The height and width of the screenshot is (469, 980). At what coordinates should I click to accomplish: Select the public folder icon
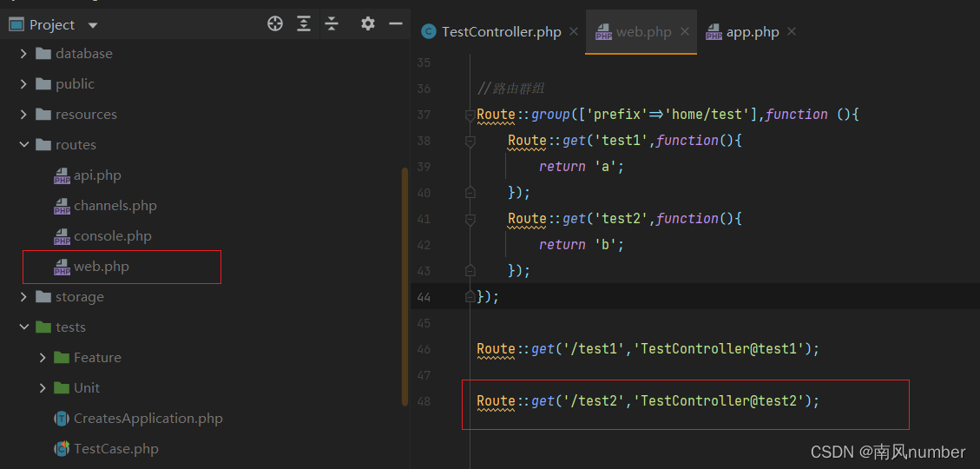pyautogui.click(x=43, y=83)
